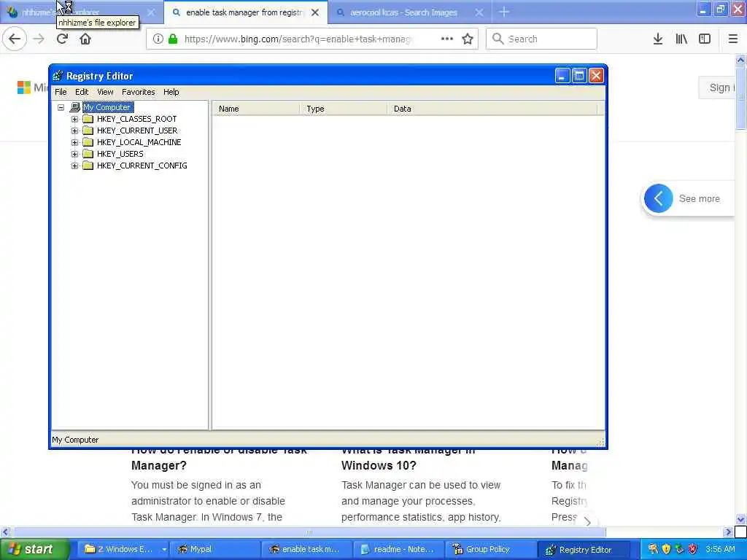
Task: Open a new browser tab
Action: 504,12
